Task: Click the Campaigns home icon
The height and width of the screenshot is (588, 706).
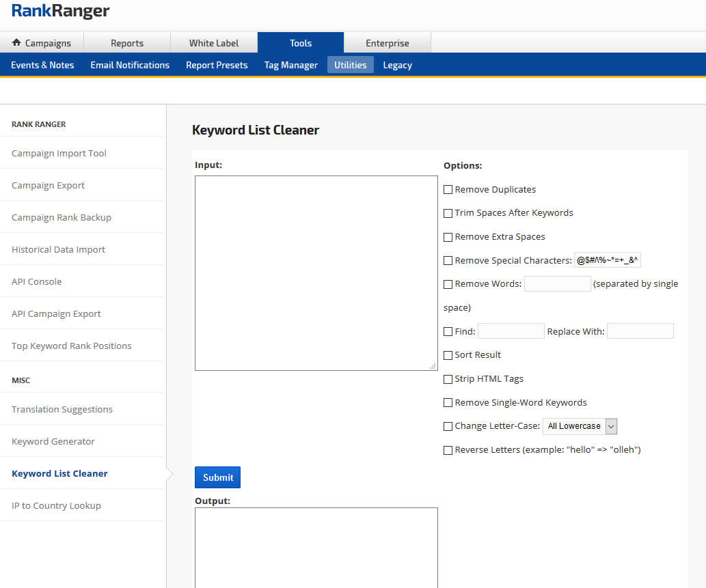Action: 17,43
